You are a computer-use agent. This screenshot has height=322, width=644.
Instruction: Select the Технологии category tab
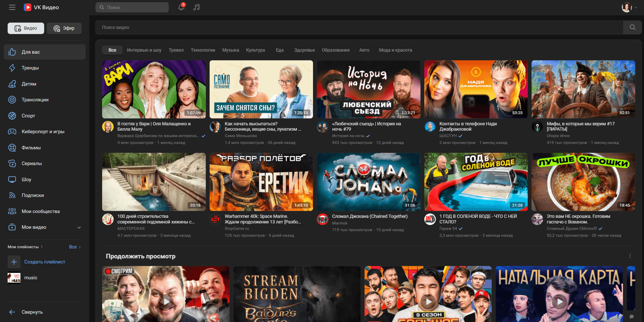tap(203, 50)
